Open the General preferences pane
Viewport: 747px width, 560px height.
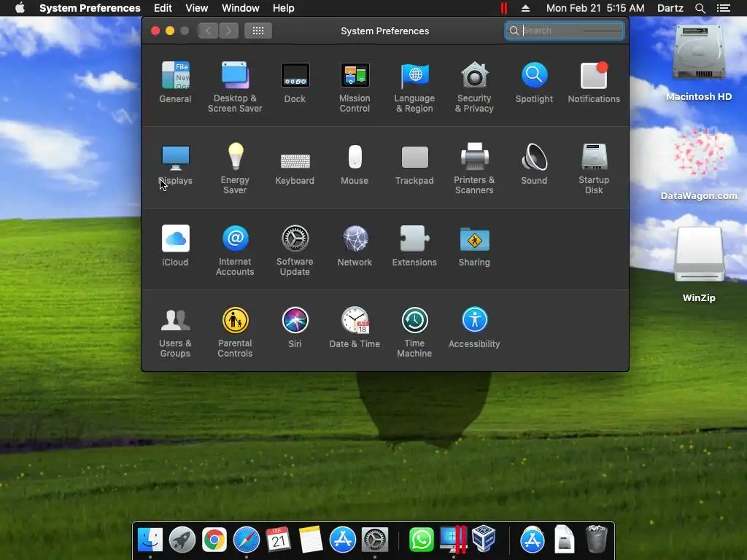tap(175, 82)
